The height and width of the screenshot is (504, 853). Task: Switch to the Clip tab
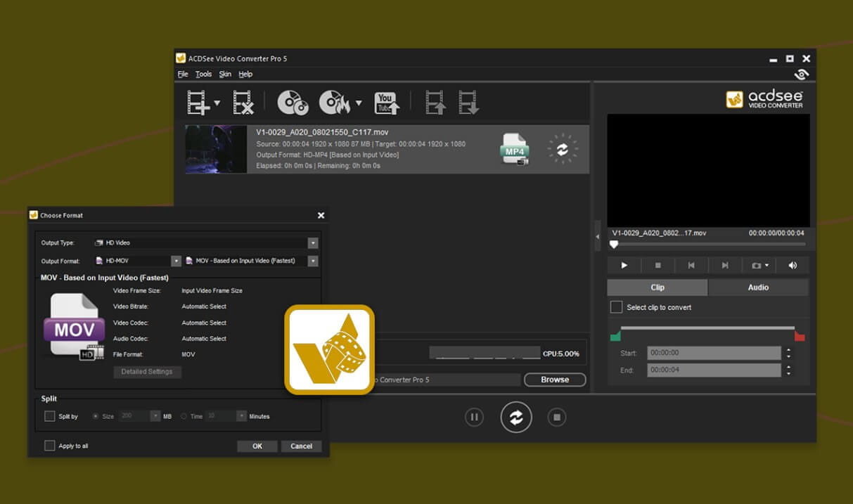pos(658,287)
